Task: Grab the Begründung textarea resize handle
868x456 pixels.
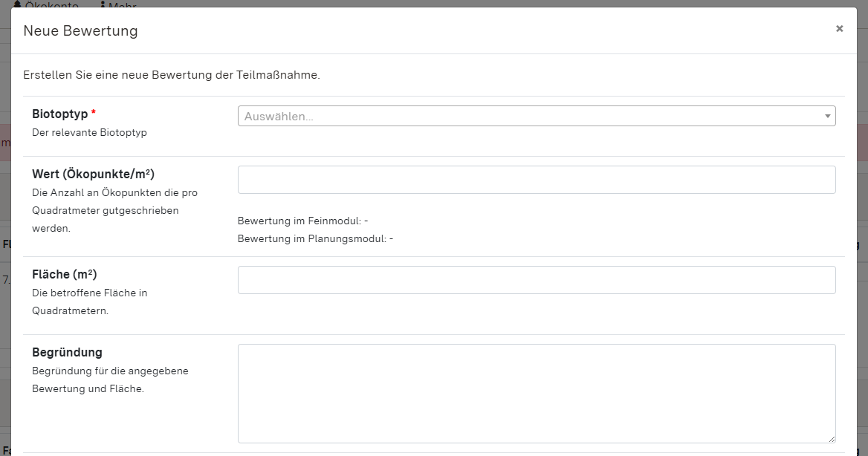Action: [831, 438]
